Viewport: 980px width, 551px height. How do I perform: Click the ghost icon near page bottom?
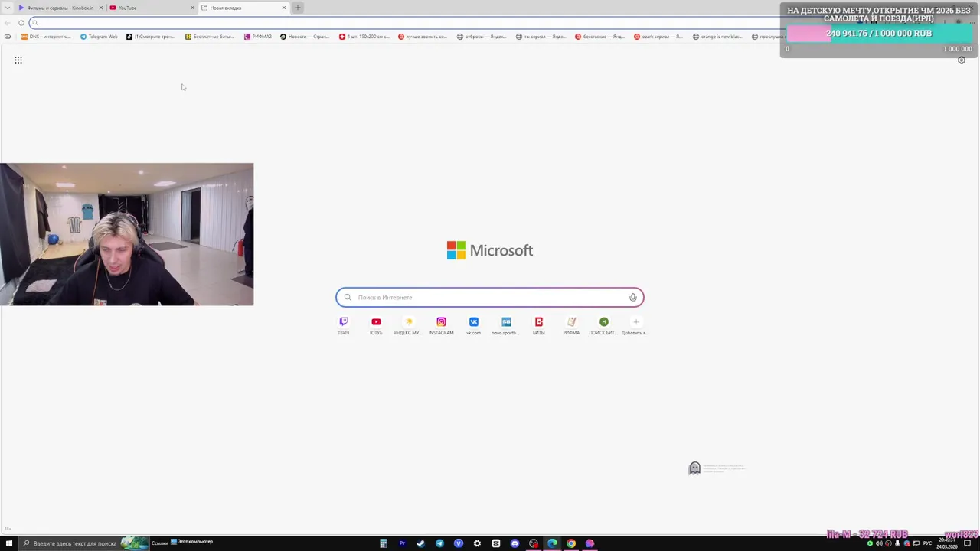[694, 468]
